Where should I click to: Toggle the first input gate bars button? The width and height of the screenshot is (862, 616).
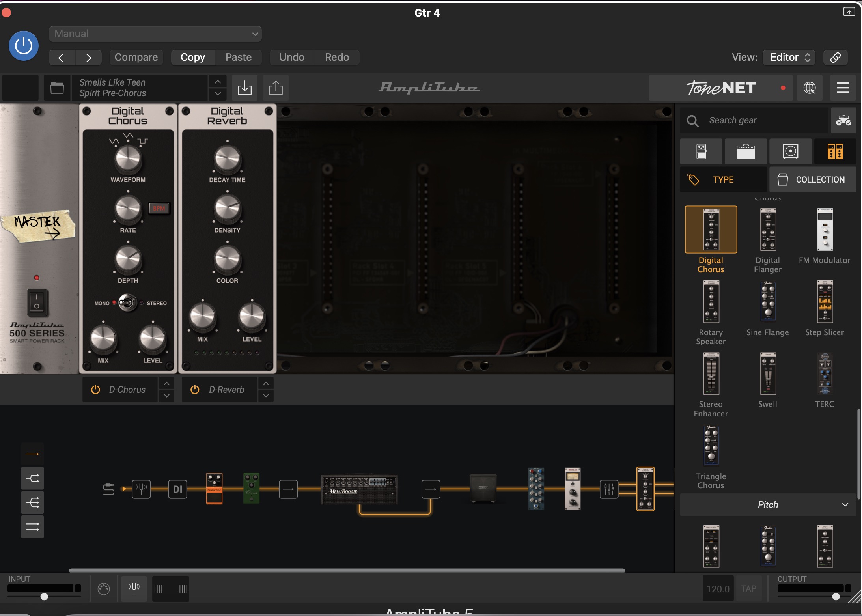pyautogui.click(x=159, y=589)
